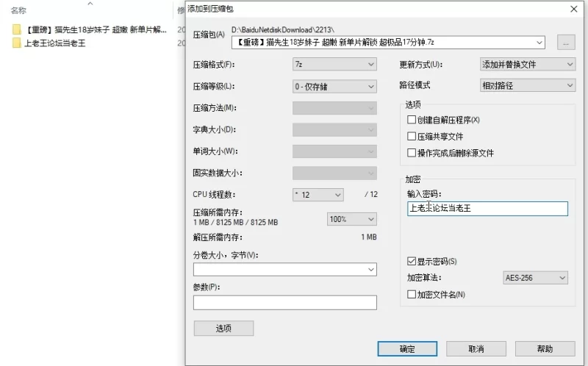Screen dimensions: 588x366
Task: Expand the 100% memory usage dropdown
Action: pyautogui.click(x=351, y=219)
